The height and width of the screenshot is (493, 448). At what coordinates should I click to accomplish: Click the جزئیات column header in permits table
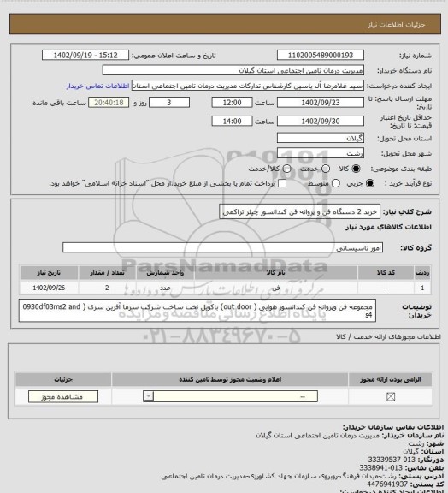click(63, 379)
